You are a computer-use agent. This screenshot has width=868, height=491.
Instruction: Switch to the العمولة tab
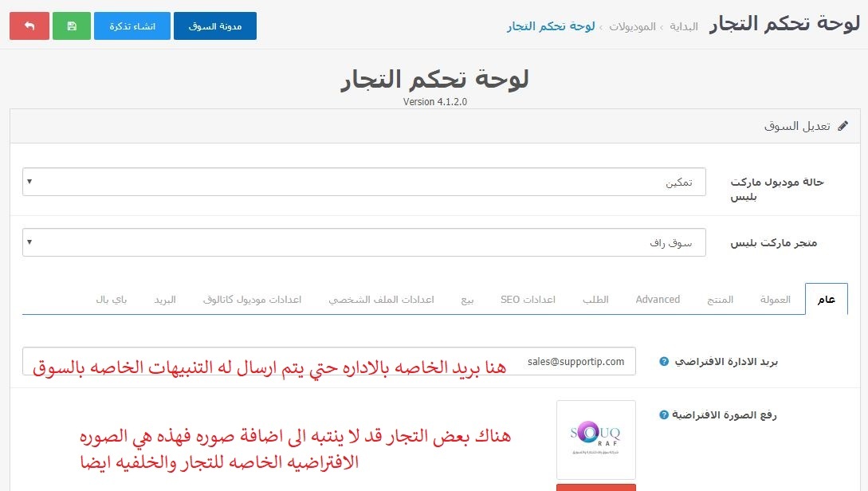(x=775, y=300)
